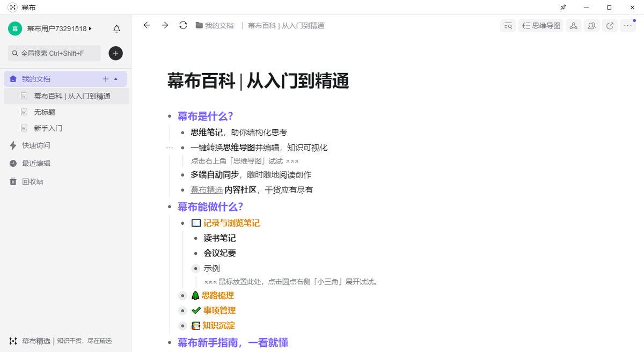Click the 思路梳理 text
The image size is (644, 352).
[217, 296]
